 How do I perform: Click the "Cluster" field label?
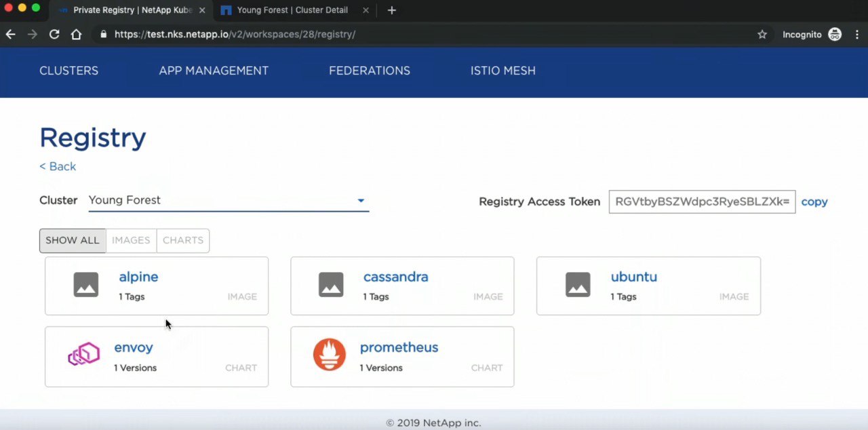pos(58,200)
